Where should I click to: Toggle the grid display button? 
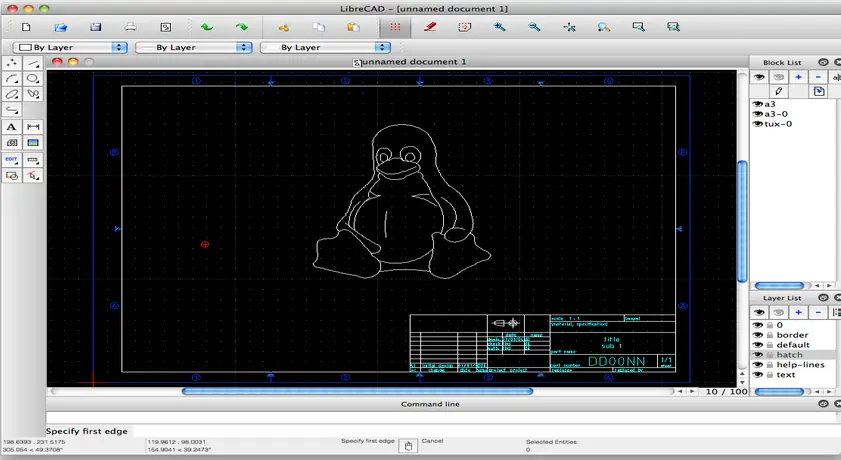(x=395, y=27)
